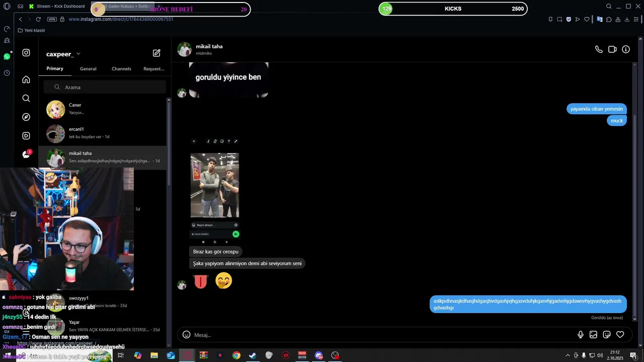Open Google Chrome from the taskbar

pos(236,355)
